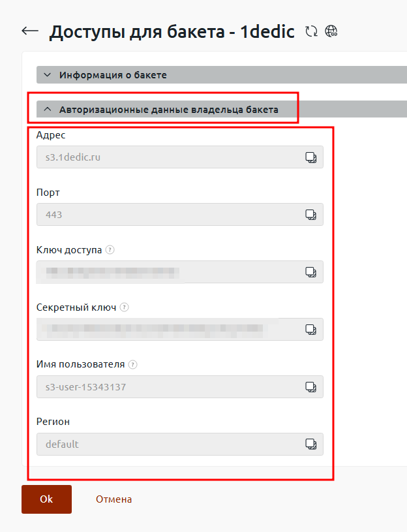407x532 pixels.
Task: Go back using the left arrow icon
Action: coord(30,31)
